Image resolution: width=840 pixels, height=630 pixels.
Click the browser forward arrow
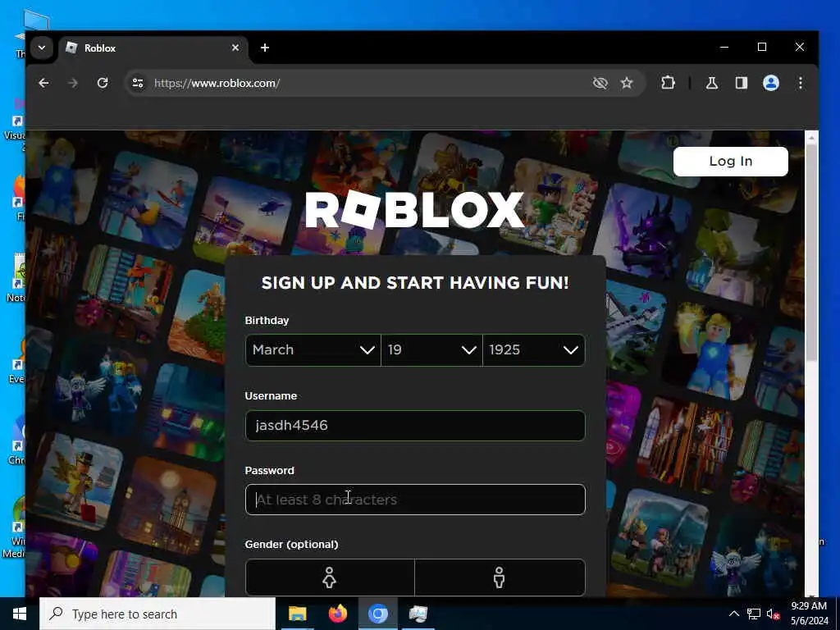(73, 83)
